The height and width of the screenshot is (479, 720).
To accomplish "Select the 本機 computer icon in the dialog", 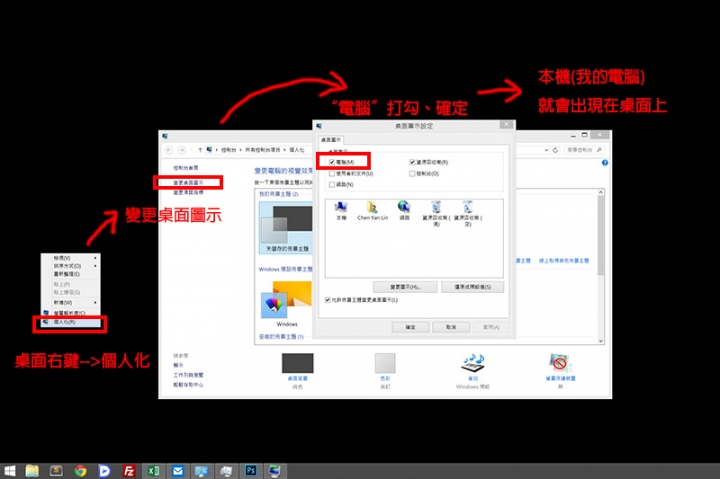I will 341,210.
